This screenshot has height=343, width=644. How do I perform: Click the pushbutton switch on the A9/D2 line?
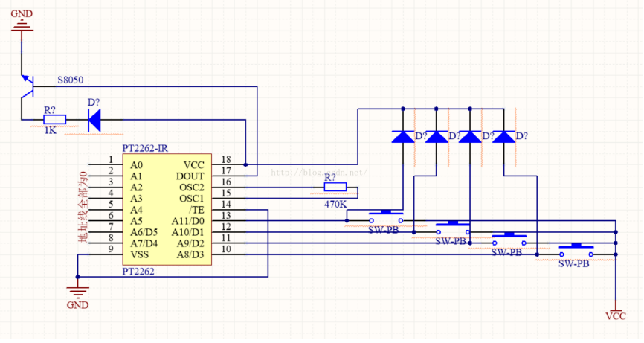click(509, 239)
